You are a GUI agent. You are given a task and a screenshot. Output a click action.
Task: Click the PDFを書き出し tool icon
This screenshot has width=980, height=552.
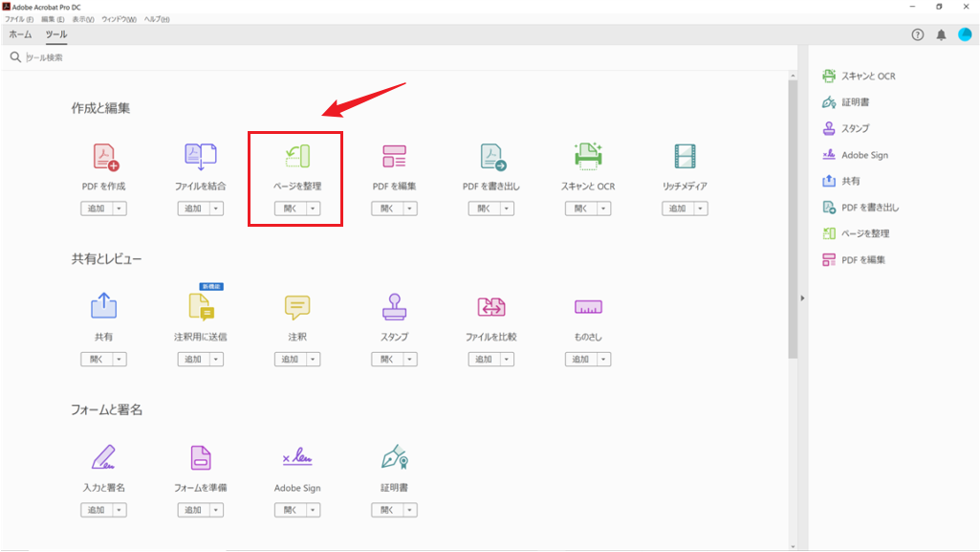pyautogui.click(x=492, y=157)
